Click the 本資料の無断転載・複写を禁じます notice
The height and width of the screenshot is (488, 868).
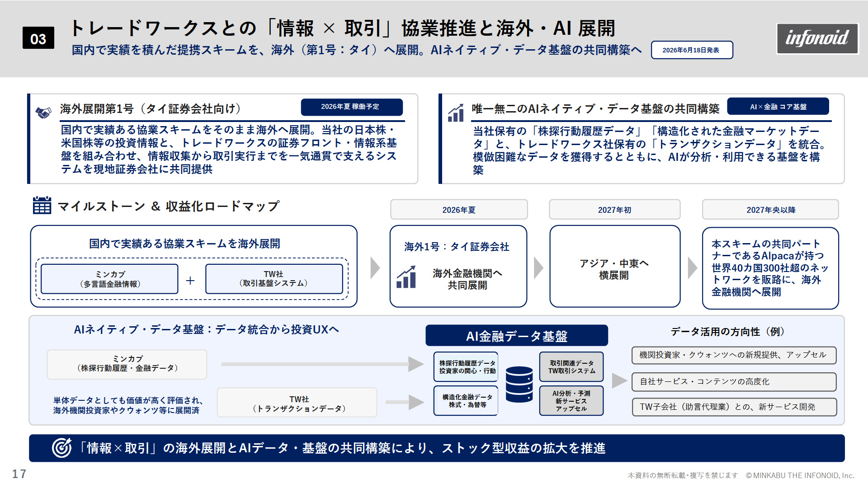pos(683,475)
